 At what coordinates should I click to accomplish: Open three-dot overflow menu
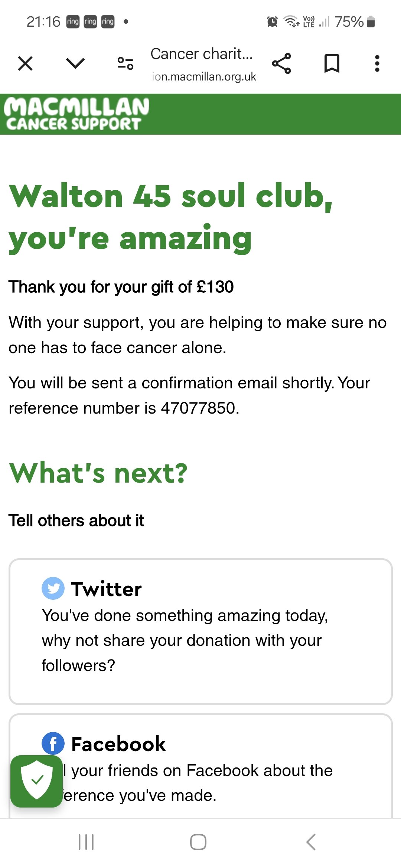[x=377, y=63]
